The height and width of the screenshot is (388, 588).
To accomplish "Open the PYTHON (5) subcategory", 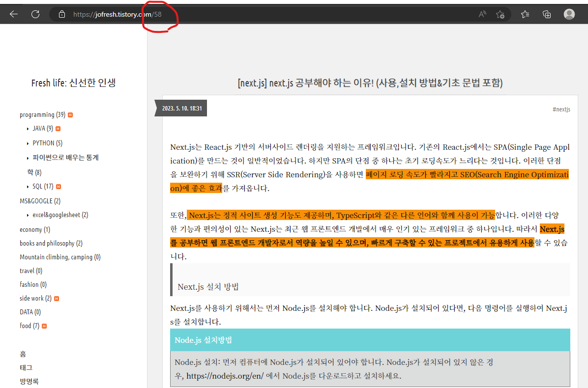I will (x=47, y=143).
